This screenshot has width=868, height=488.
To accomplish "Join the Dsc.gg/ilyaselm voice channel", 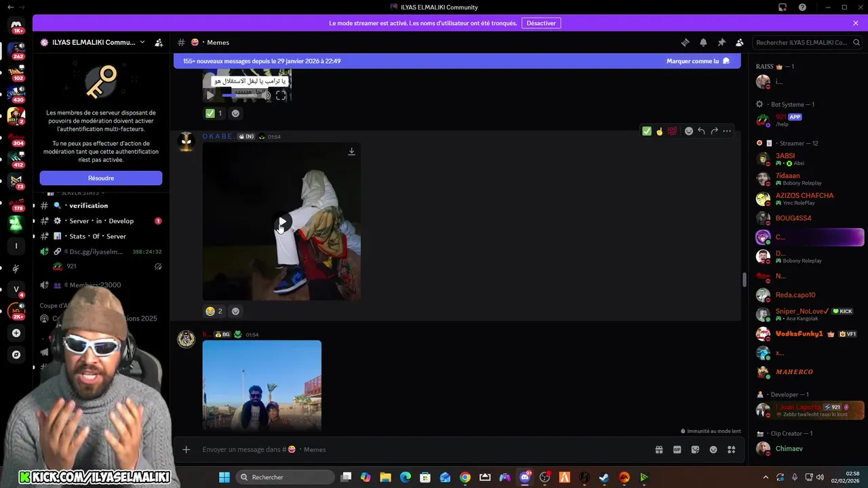I will click(x=100, y=251).
